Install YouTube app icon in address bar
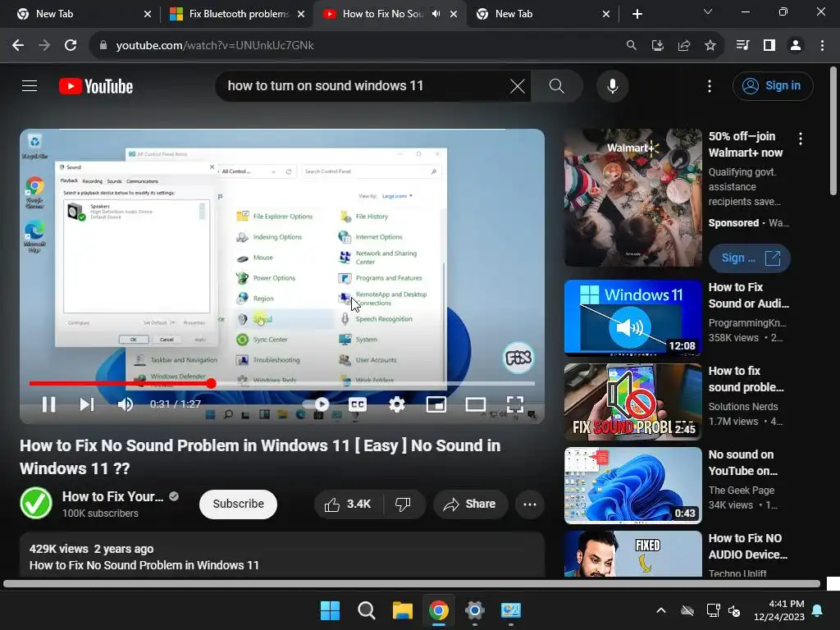Image resolution: width=840 pixels, height=630 pixels. [657, 46]
